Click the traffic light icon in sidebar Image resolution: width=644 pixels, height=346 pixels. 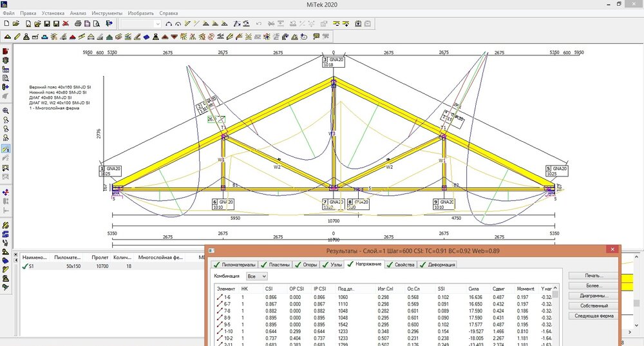point(6,60)
